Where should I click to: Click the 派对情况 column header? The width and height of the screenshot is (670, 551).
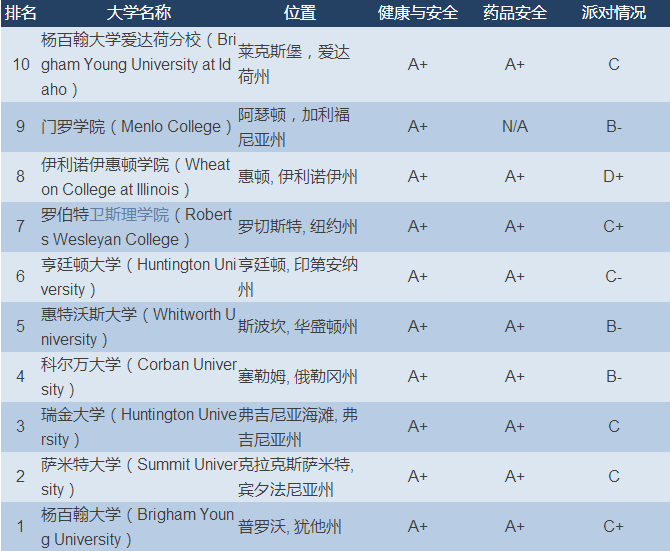point(614,13)
